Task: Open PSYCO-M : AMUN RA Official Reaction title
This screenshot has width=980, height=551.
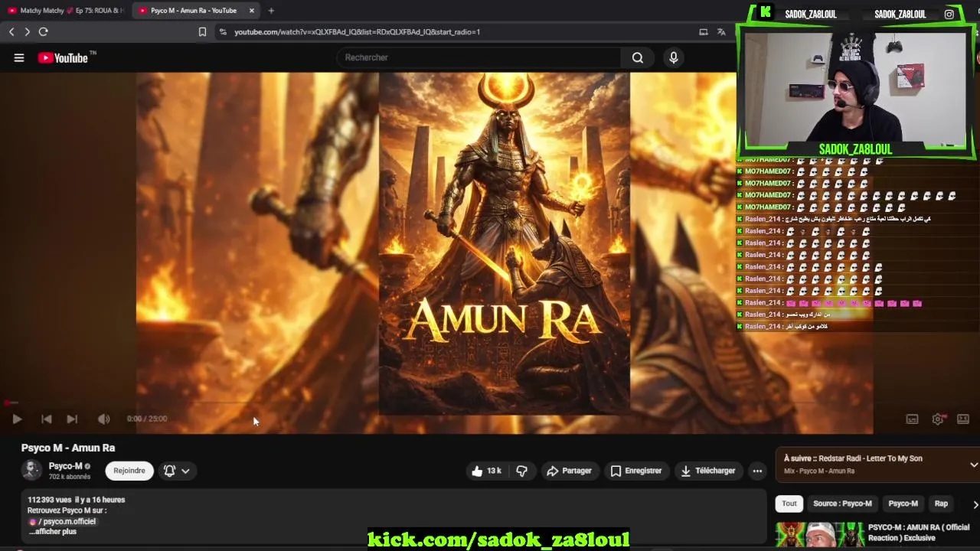Action: (x=919, y=532)
